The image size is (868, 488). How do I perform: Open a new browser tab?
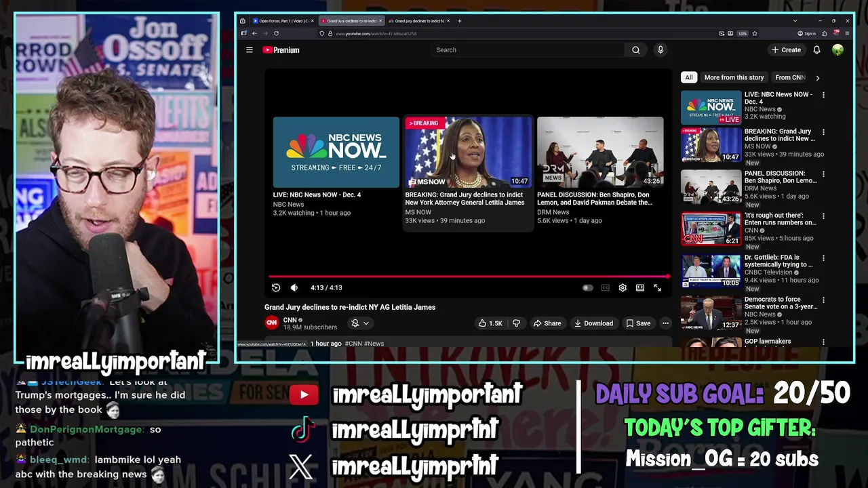[x=459, y=21]
